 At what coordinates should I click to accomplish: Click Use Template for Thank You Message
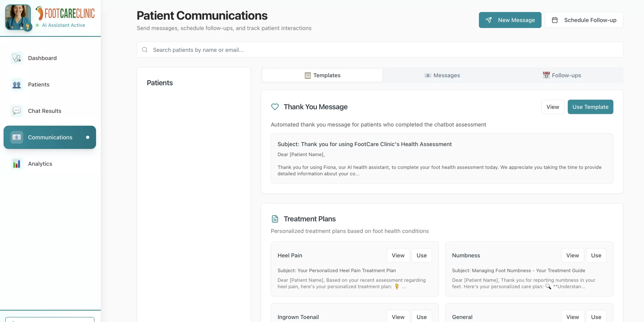point(590,107)
